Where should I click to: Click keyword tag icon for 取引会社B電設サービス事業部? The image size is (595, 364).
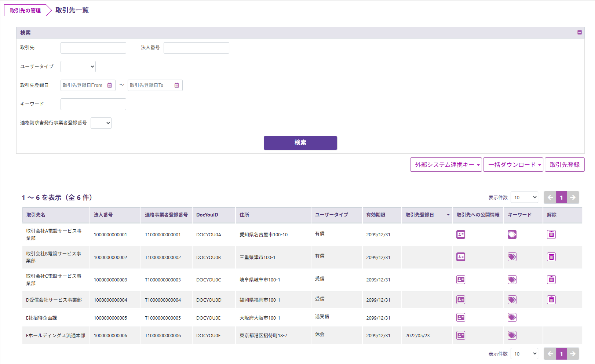coord(512,257)
